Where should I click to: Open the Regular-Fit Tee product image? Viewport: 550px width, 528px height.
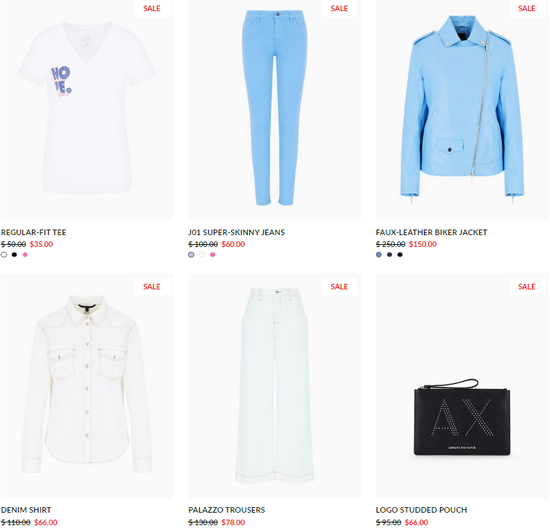coord(87,110)
